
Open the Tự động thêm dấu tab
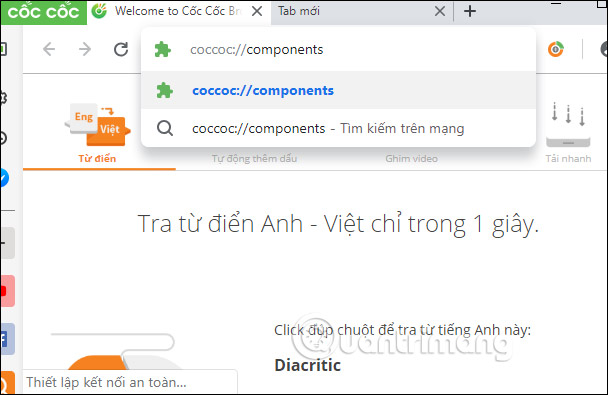[254, 159]
